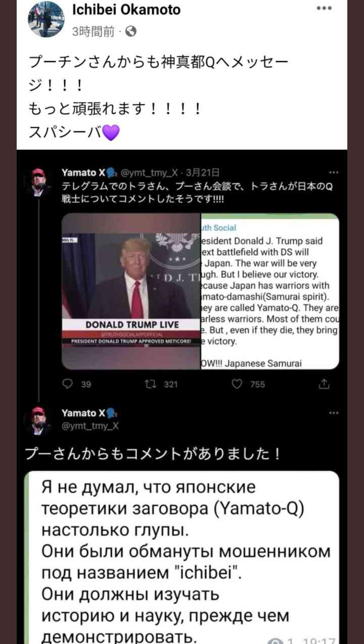This screenshot has width=364, height=644.
Task: Tap the globe public visibility icon
Action: 130,32
